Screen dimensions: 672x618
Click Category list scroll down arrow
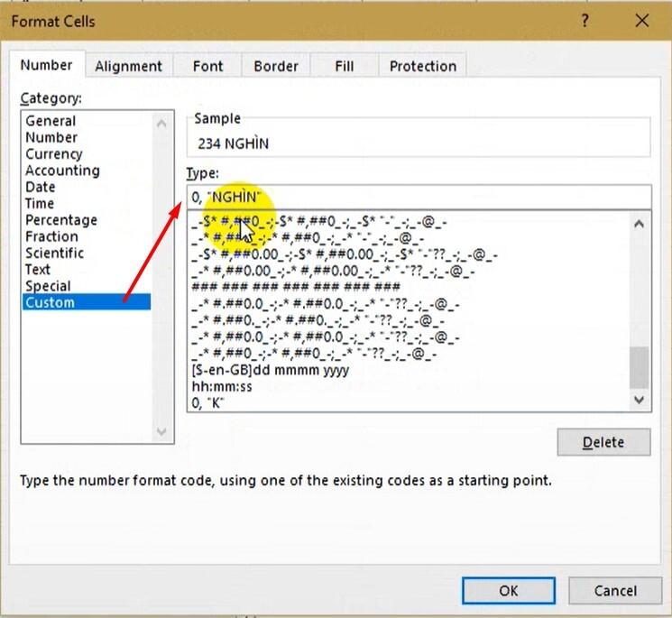click(x=161, y=431)
